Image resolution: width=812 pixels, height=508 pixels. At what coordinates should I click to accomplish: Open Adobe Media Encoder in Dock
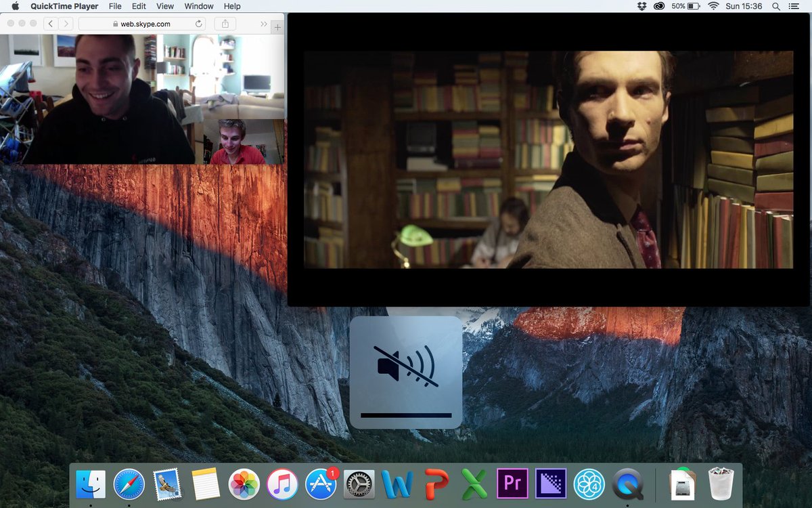coord(551,484)
